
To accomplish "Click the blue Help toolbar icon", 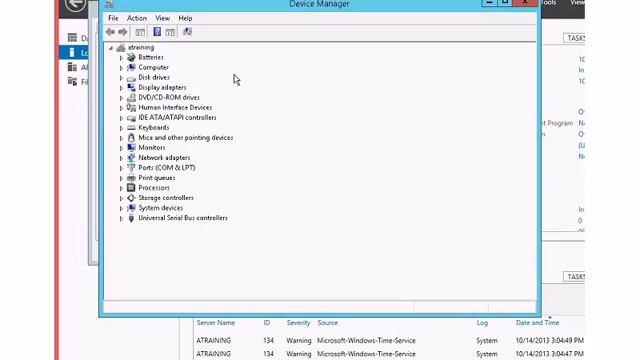I will [157, 32].
